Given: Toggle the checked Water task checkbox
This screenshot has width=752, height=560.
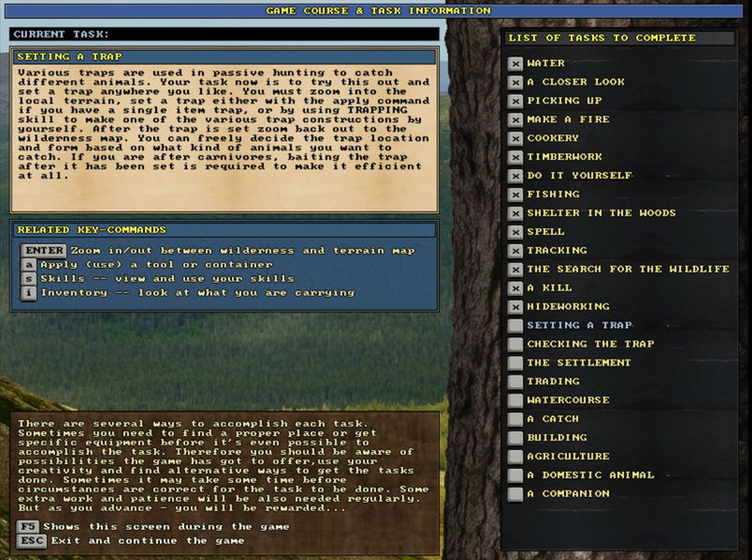Looking at the screenshot, I should (x=515, y=64).
